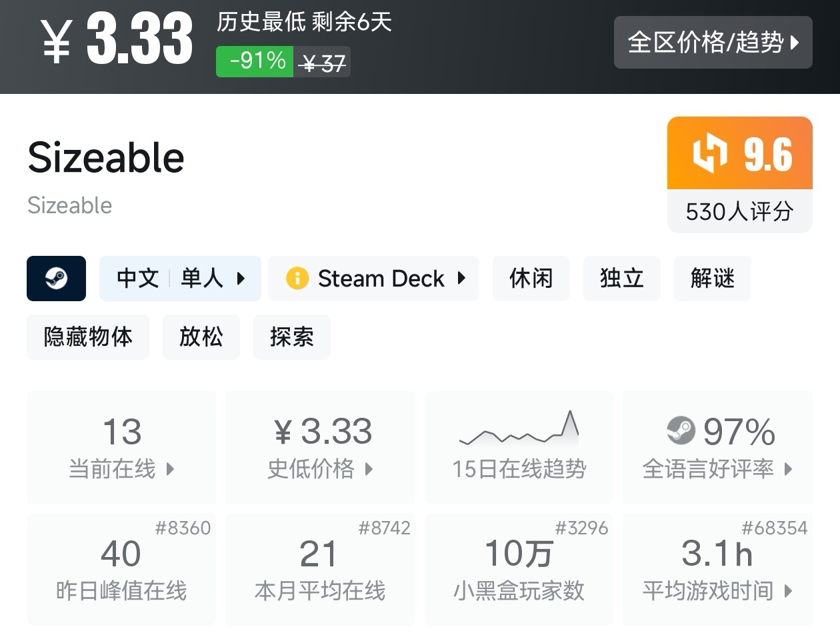Expand the 中文 单人 language and mode tag

(180, 279)
